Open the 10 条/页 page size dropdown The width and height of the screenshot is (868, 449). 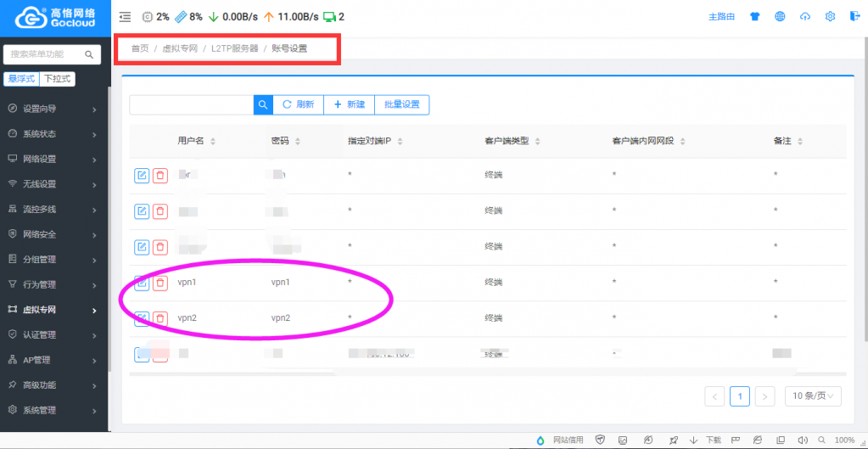click(x=814, y=396)
